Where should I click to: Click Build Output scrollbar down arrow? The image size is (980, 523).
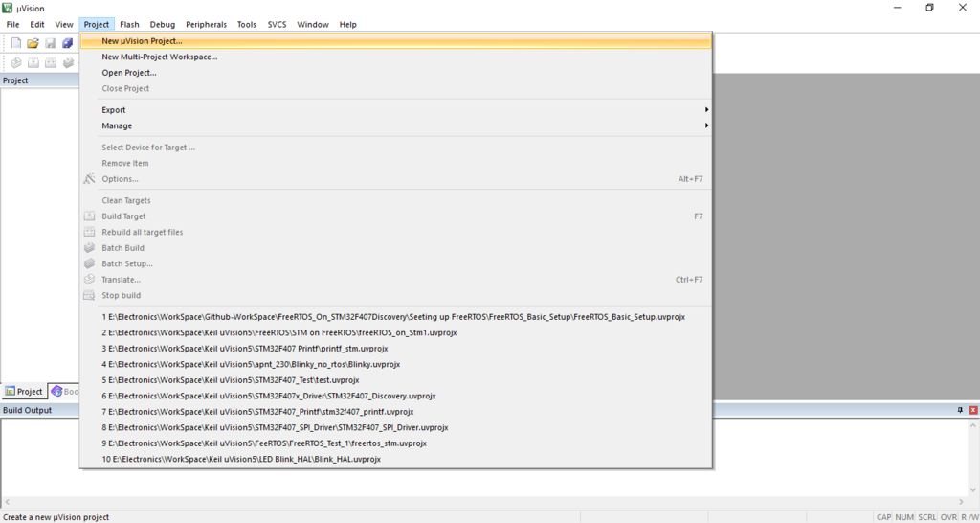point(973,489)
